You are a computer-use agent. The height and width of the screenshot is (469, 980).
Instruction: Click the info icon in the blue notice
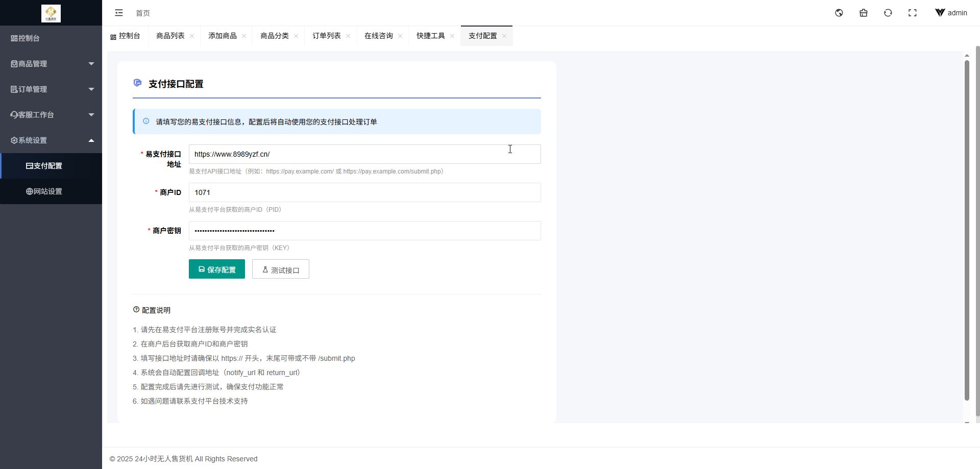click(x=146, y=121)
